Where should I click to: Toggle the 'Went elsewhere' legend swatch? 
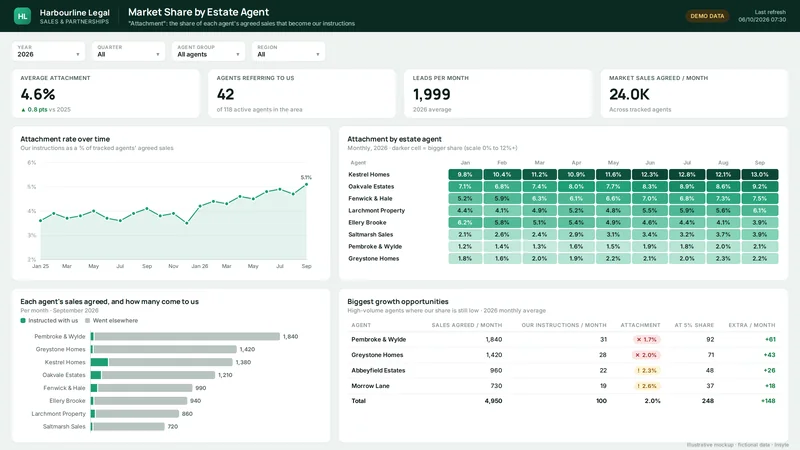[88, 321]
